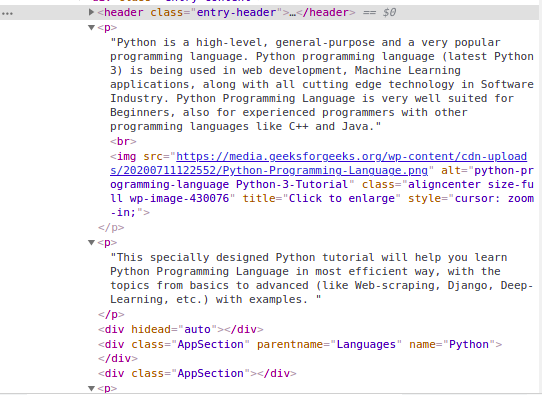Open the Python-Programming-Language.png image link
Viewport: 542px width, 395px height.
pos(318,163)
